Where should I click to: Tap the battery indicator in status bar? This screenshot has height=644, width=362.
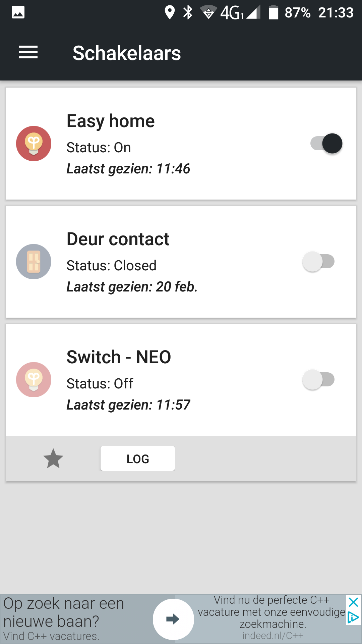274,12
